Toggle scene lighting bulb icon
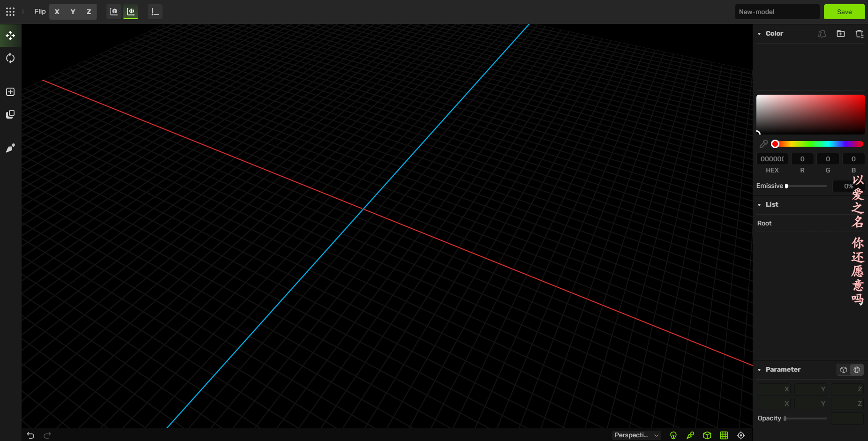 tap(673, 435)
